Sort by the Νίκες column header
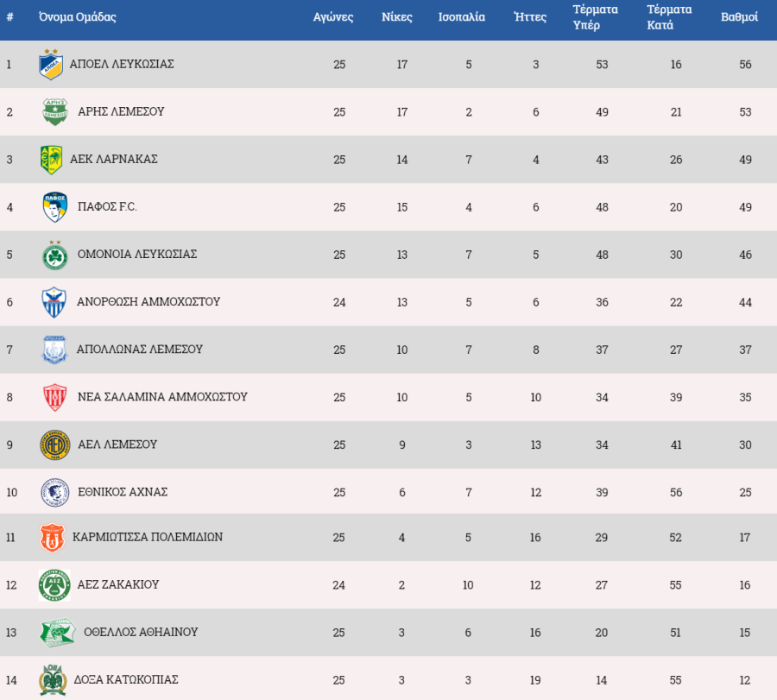Viewport: 777px width, 700px height. (397, 17)
